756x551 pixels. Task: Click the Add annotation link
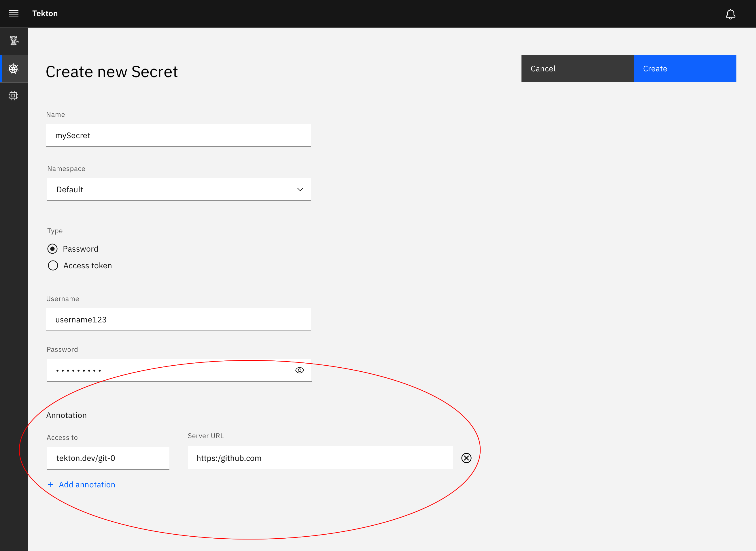click(x=86, y=484)
